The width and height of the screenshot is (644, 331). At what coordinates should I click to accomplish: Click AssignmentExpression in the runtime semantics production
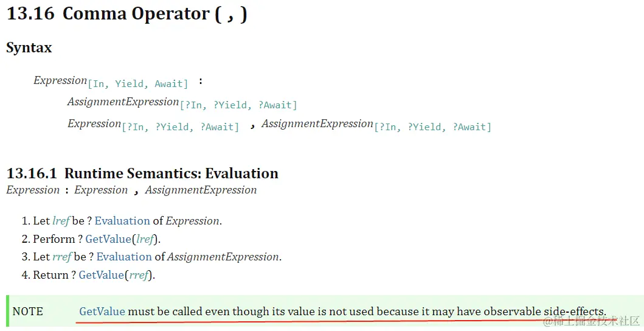click(201, 190)
